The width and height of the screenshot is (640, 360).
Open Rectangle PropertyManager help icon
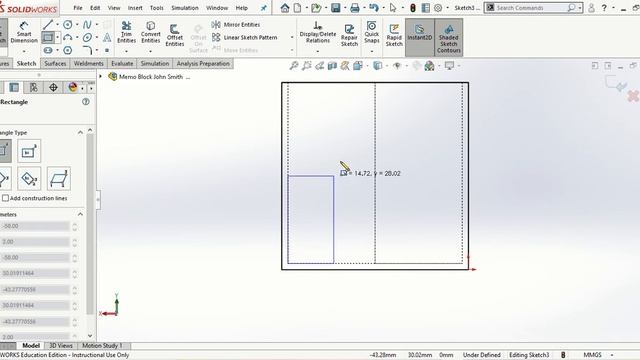coord(86,102)
